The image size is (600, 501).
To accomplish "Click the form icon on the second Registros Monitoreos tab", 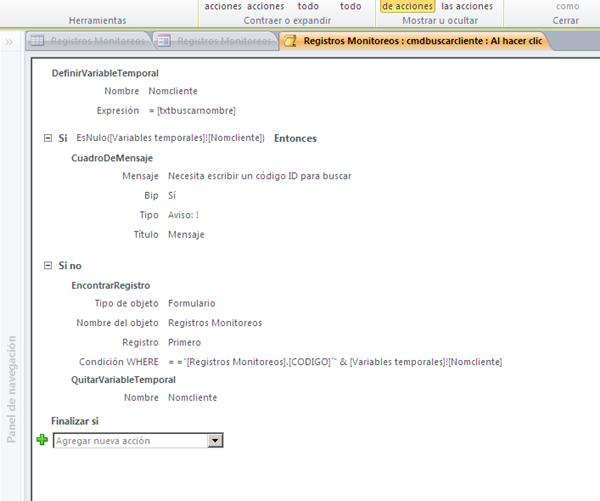I will point(164,41).
